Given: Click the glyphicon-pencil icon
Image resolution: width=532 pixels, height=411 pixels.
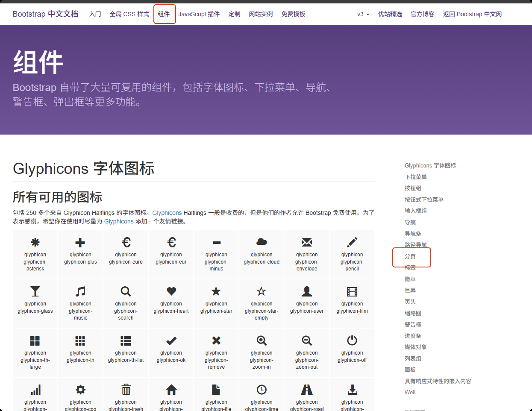Looking at the screenshot, I should tap(352, 243).
